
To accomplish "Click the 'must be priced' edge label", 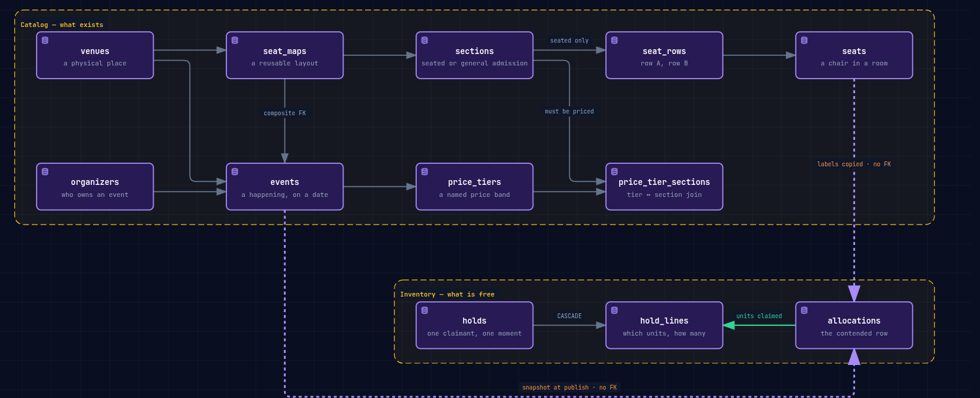I will pos(569,112).
